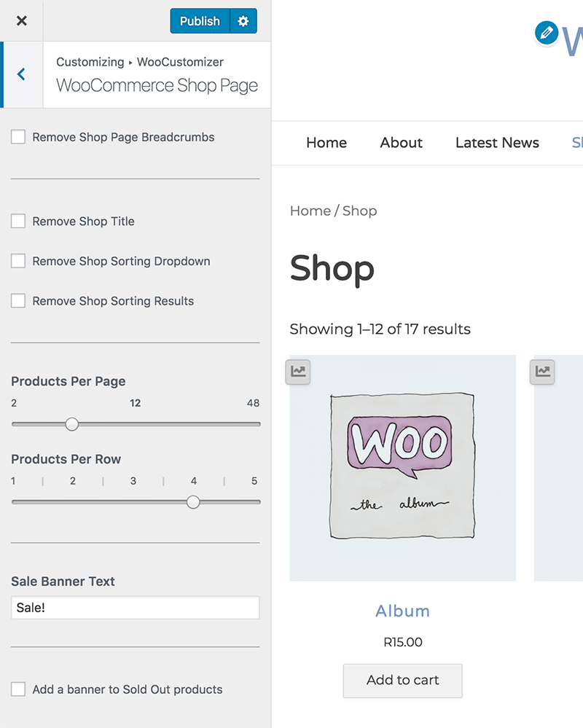The image size is (583, 728).
Task: Navigate to the About menu item
Action: tap(401, 143)
